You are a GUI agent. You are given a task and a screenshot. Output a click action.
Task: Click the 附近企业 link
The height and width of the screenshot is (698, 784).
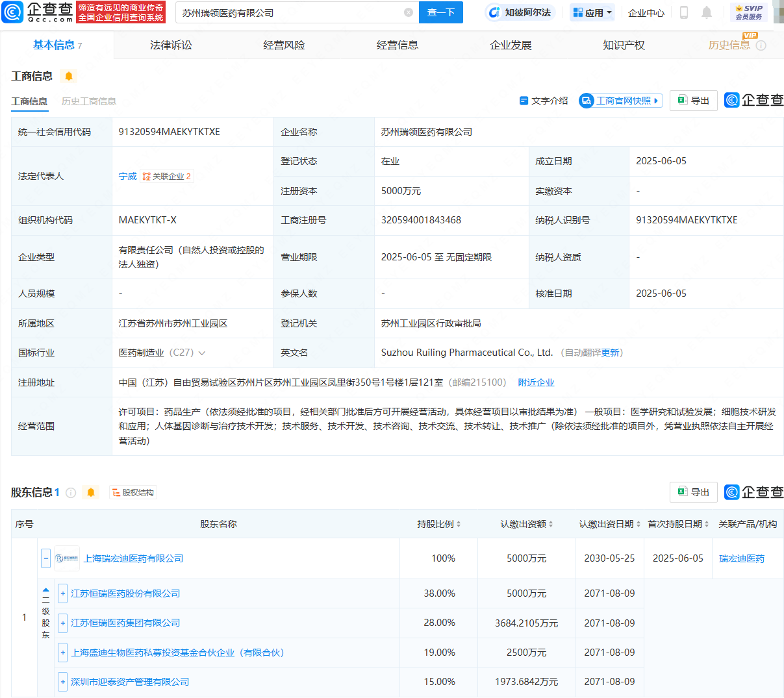coord(536,382)
